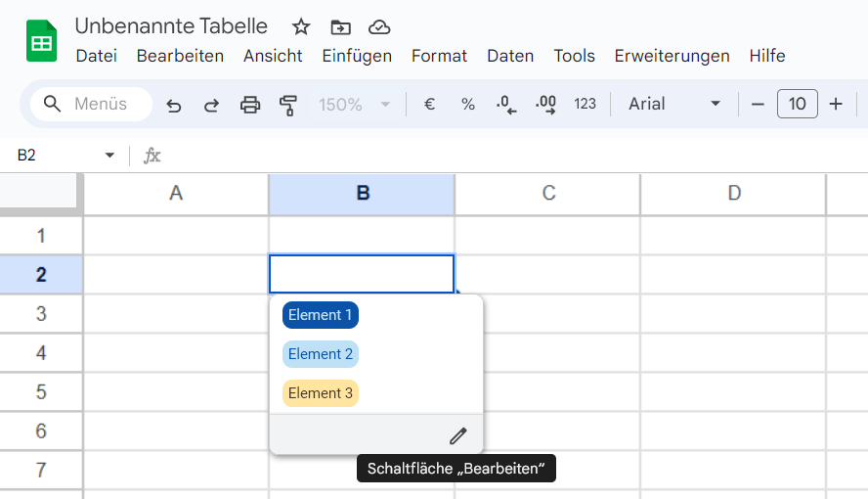The image size is (868, 499).
Task: Star the document Unbenannte Tabelle
Action: pyautogui.click(x=301, y=26)
